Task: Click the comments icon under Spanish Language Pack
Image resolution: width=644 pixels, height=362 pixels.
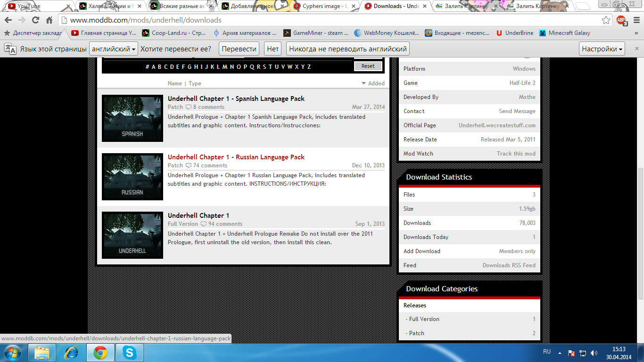Action: click(x=189, y=107)
